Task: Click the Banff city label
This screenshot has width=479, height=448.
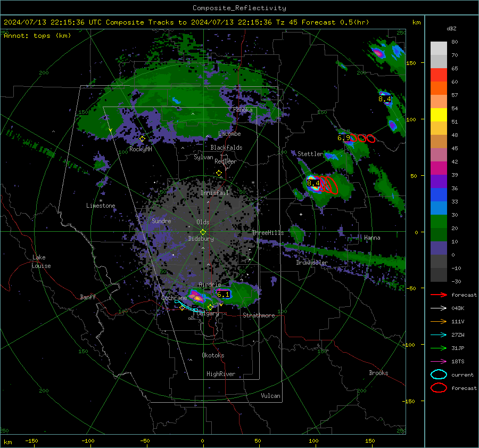Action: 88,297
